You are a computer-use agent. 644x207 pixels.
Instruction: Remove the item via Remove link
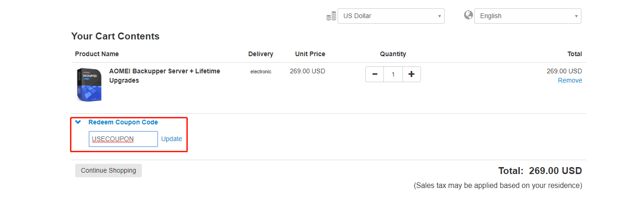click(570, 80)
